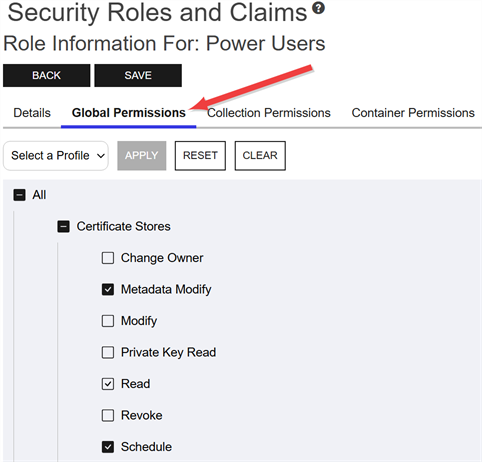Go to Container Permissions tab
482x462 pixels.
point(413,113)
